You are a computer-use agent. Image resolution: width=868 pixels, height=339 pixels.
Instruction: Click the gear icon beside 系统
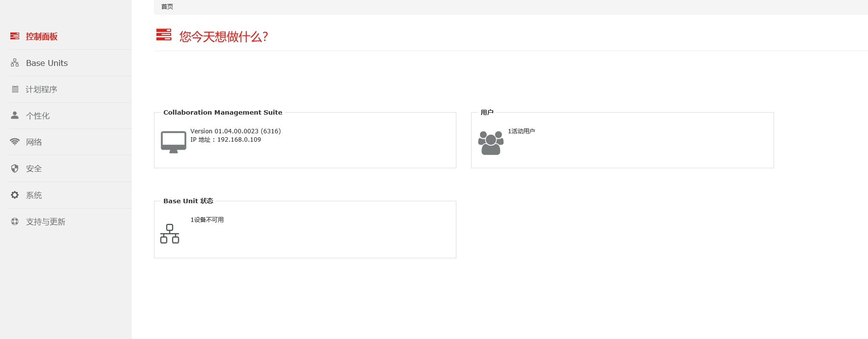click(15, 195)
